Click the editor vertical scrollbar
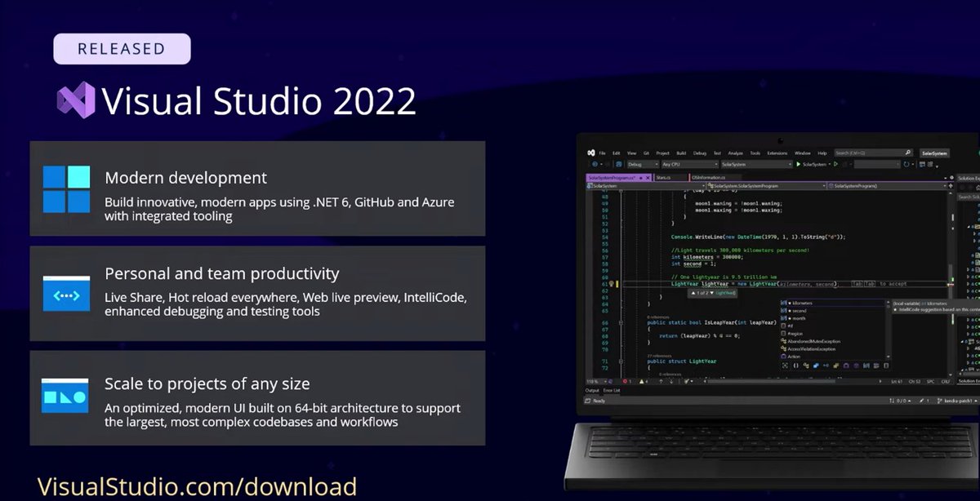The width and height of the screenshot is (980, 501). pos(950,282)
